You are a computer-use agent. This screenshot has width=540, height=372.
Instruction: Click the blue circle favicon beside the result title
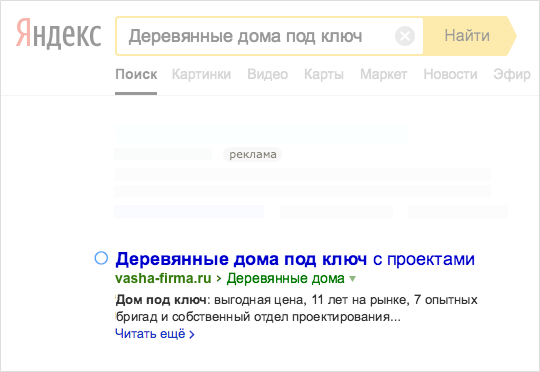(x=101, y=258)
